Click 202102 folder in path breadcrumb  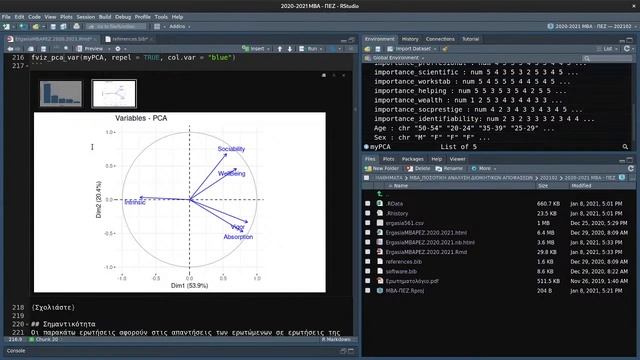pyautogui.click(x=548, y=178)
